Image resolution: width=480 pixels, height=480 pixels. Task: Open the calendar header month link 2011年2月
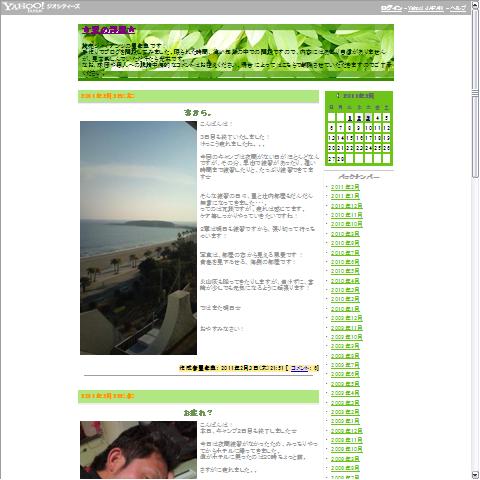click(358, 96)
